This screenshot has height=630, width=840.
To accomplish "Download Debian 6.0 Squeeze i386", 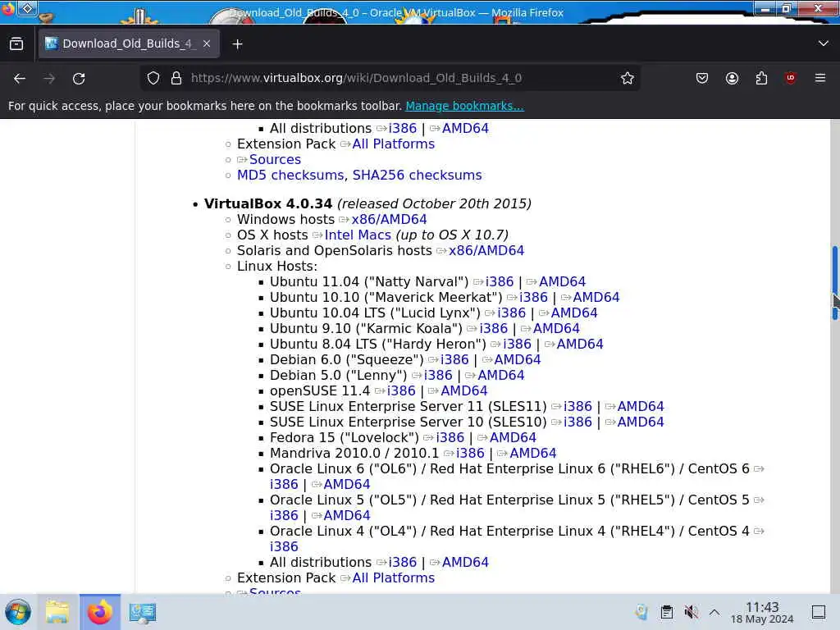I will (x=454, y=359).
